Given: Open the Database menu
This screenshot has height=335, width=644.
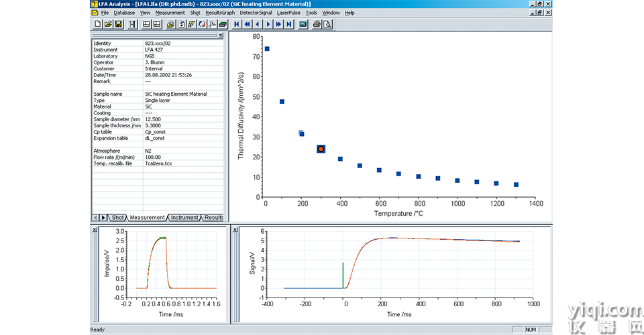Looking at the screenshot, I should click(124, 13).
